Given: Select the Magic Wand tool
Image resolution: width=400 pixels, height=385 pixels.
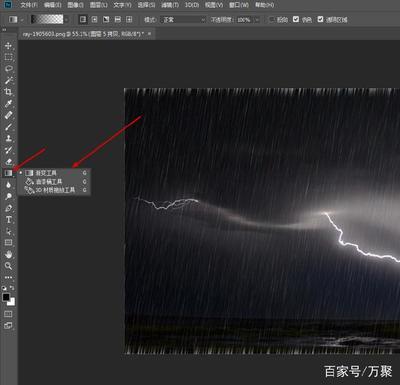Looking at the screenshot, I should (9, 80).
